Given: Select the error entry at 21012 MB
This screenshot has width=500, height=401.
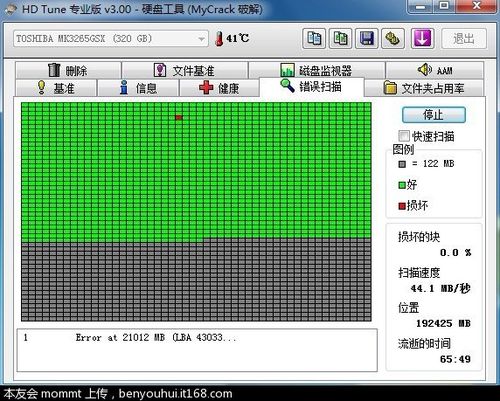Looking at the screenshot, I should click(197, 338).
